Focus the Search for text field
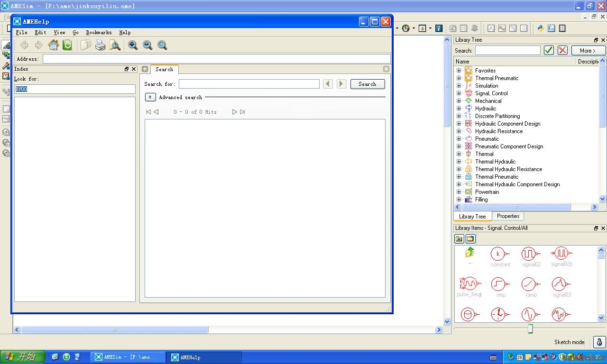The width and height of the screenshot is (607, 364). (x=249, y=84)
